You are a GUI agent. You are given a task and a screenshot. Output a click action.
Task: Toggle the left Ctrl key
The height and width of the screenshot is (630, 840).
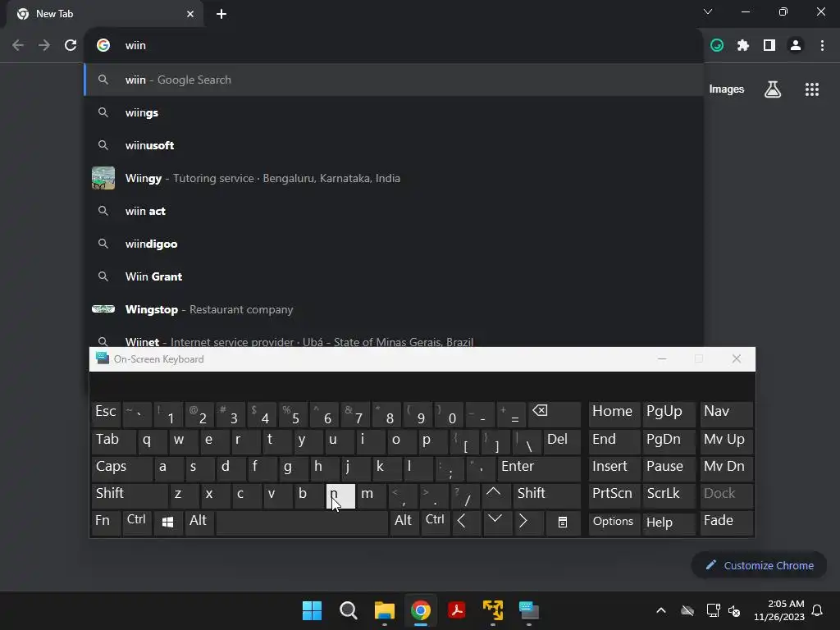point(137,523)
